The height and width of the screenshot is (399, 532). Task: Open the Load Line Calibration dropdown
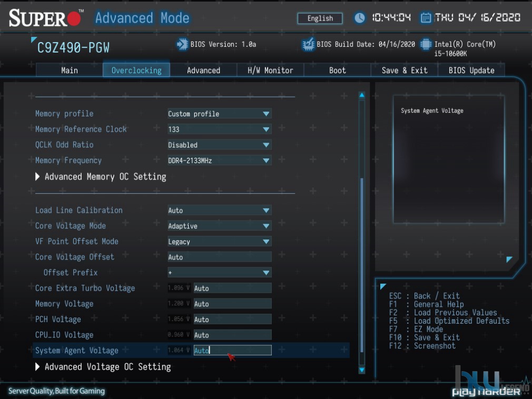coord(220,210)
